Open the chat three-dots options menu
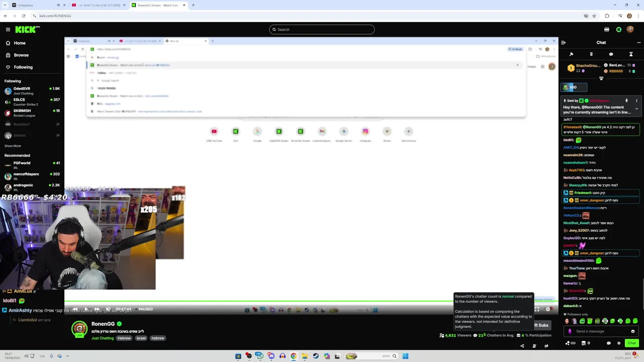 [639, 43]
